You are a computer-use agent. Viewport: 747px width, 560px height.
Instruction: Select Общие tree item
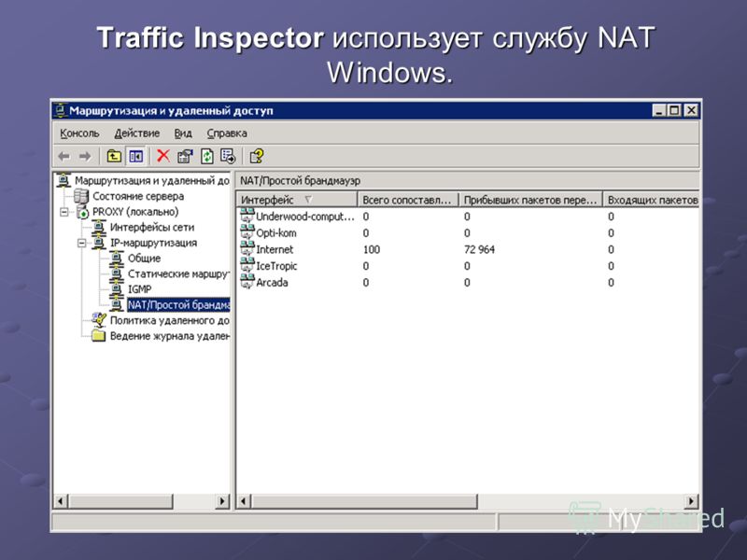pos(144,259)
